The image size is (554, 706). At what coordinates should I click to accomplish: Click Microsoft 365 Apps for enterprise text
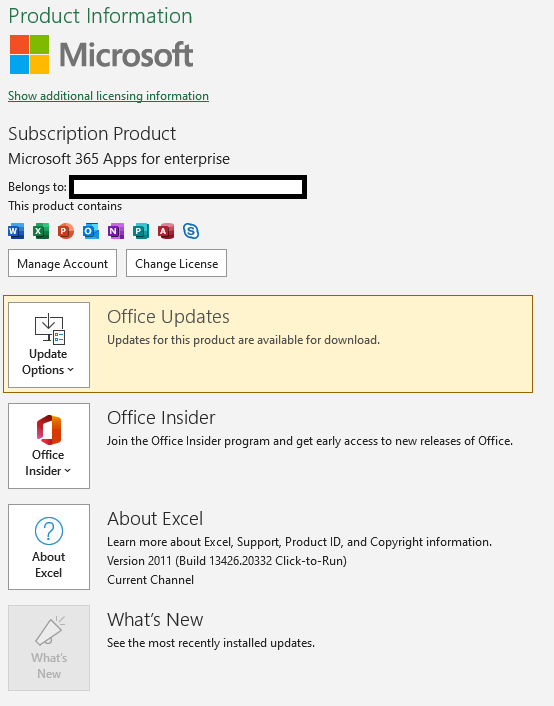point(119,159)
